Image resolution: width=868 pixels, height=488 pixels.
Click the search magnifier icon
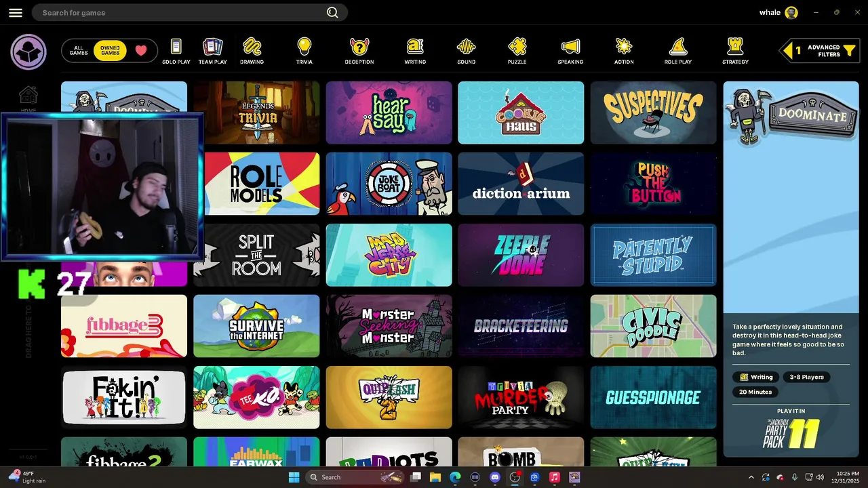[x=332, y=12]
